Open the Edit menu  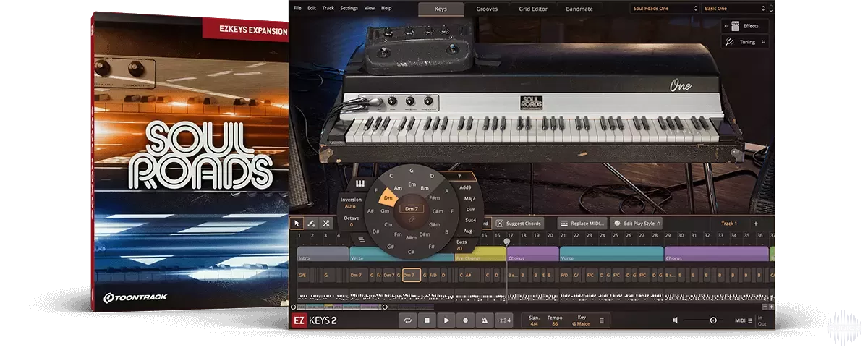(x=312, y=8)
